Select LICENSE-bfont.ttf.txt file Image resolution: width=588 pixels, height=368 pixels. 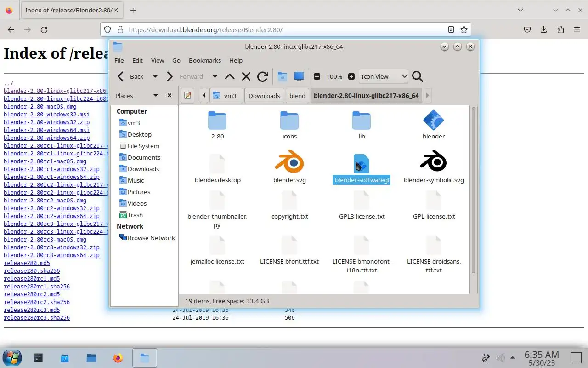289,251
